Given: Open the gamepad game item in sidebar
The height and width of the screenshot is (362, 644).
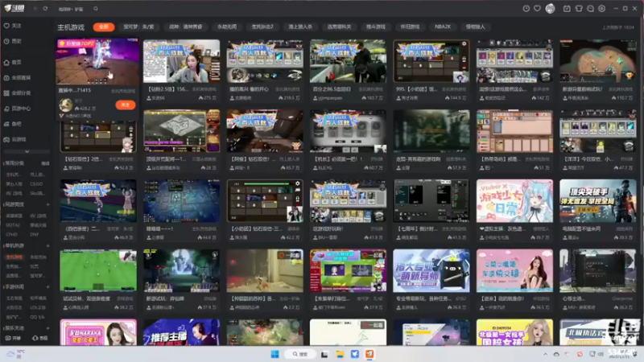Looking at the screenshot, I should click(x=14, y=139).
